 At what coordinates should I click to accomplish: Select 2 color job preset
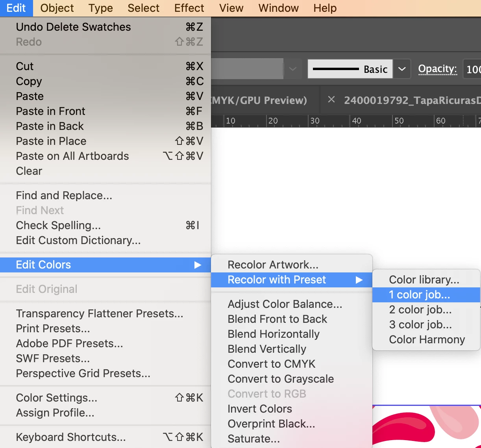pyautogui.click(x=426, y=309)
